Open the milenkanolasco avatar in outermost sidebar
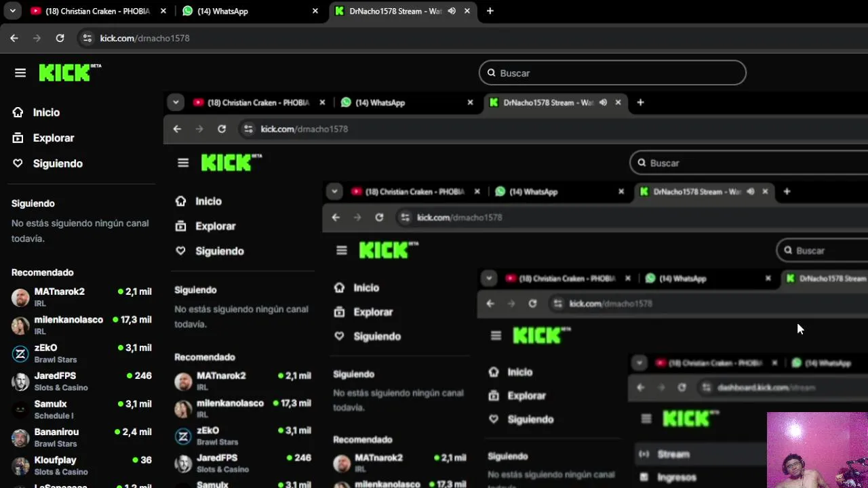 20,325
